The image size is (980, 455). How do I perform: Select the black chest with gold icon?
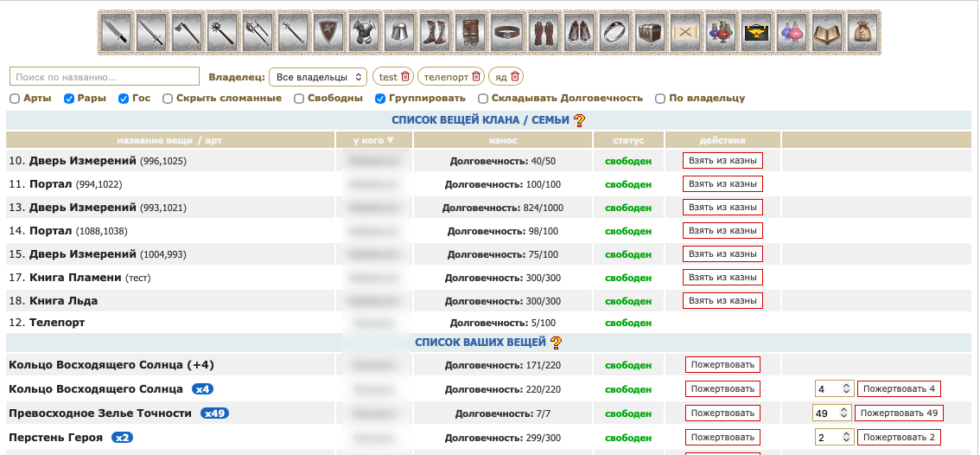757,33
